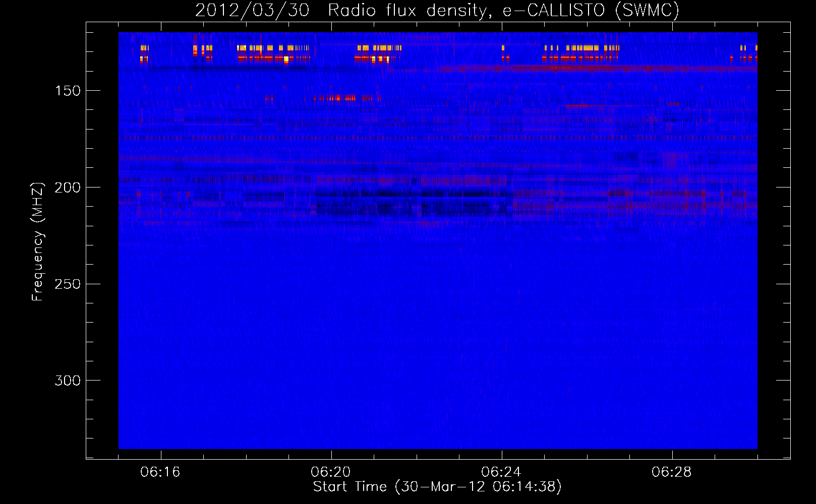Screen dimensions: 816x504
Task: Click the plot title "Radio flux density, e-CALLISTO (SWMC)"
Action: (504, 10)
